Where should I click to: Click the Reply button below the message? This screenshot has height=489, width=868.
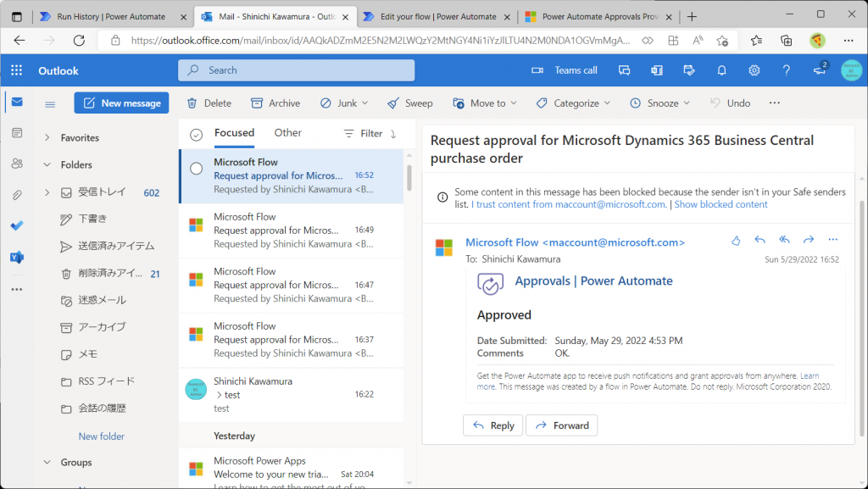(x=492, y=425)
